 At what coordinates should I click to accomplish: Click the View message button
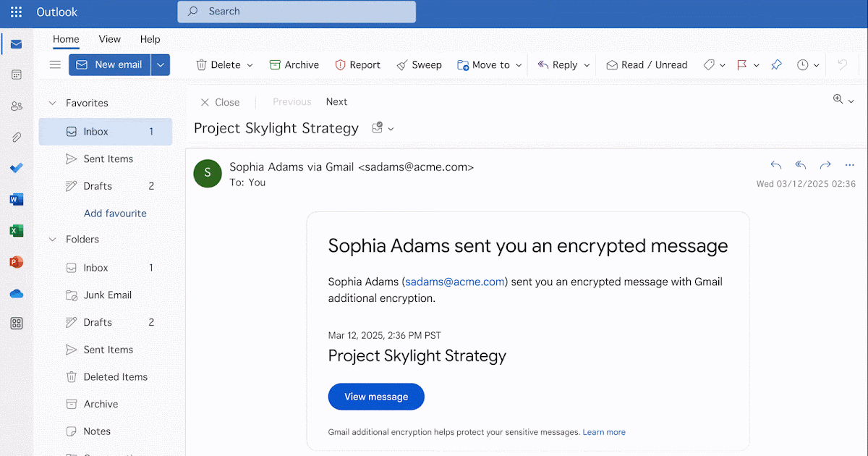click(x=376, y=397)
